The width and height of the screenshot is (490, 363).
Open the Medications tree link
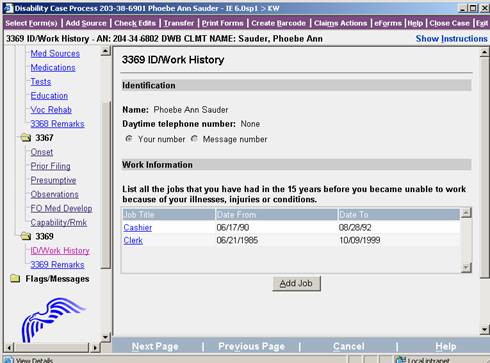coord(53,67)
